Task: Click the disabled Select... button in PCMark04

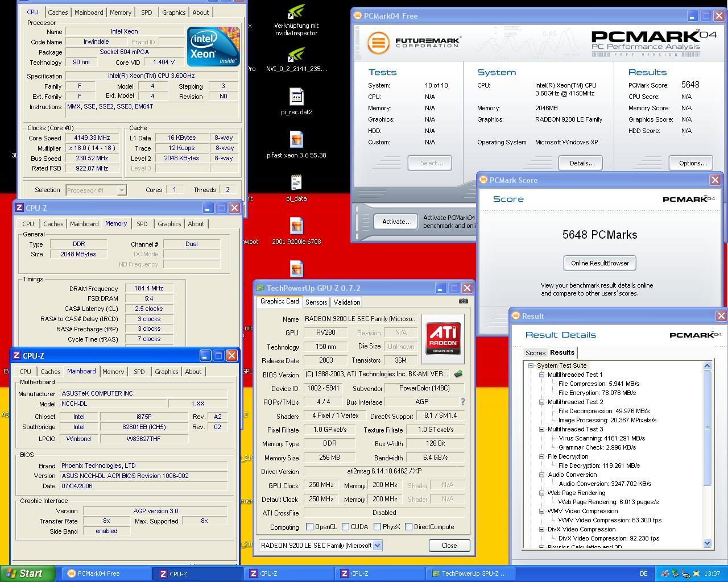Action: [431, 163]
